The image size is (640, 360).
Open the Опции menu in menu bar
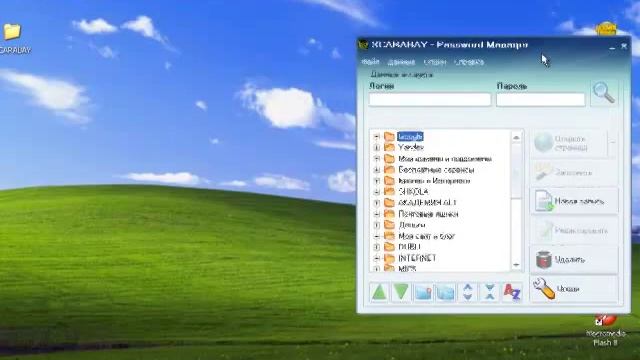435,62
